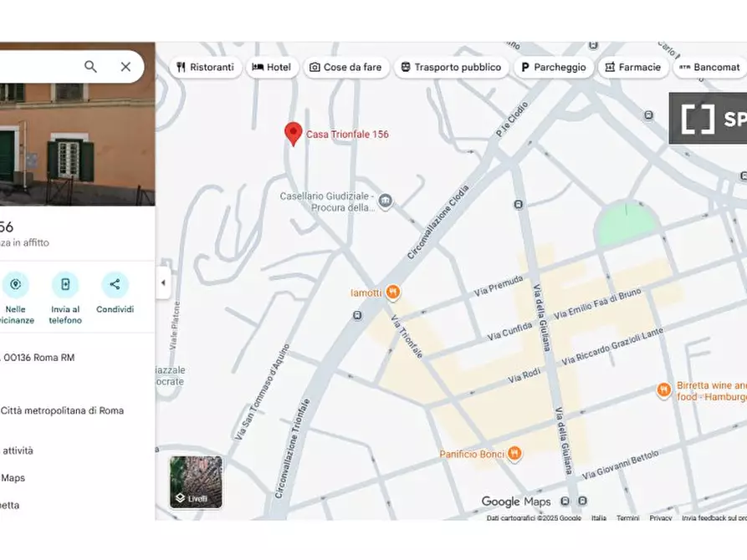
Task: Collapse the left side panel
Action: point(163,283)
